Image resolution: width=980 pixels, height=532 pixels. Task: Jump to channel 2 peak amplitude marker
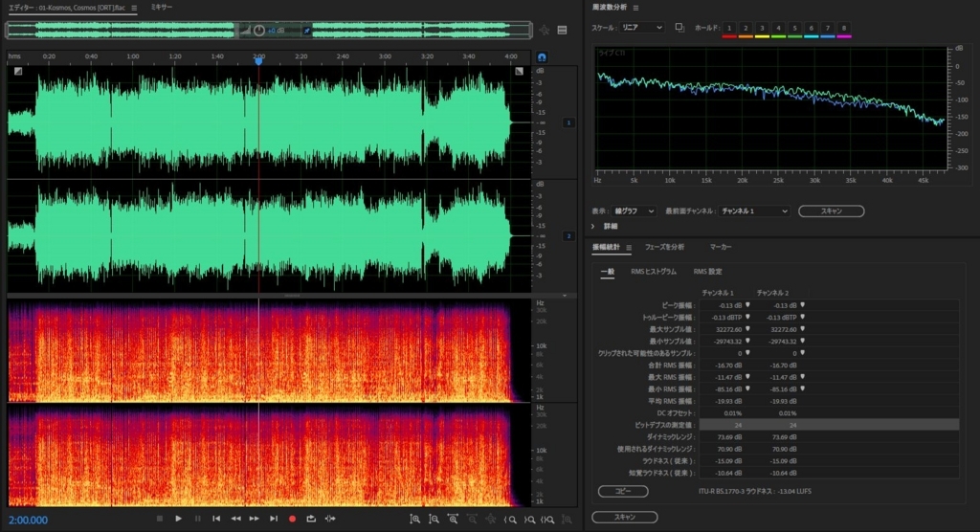click(803, 305)
